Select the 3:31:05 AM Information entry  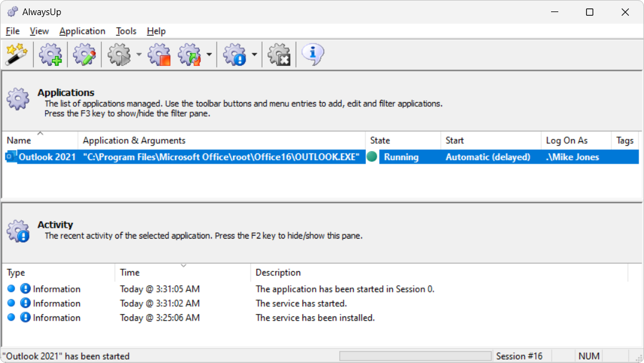(315, 289)
